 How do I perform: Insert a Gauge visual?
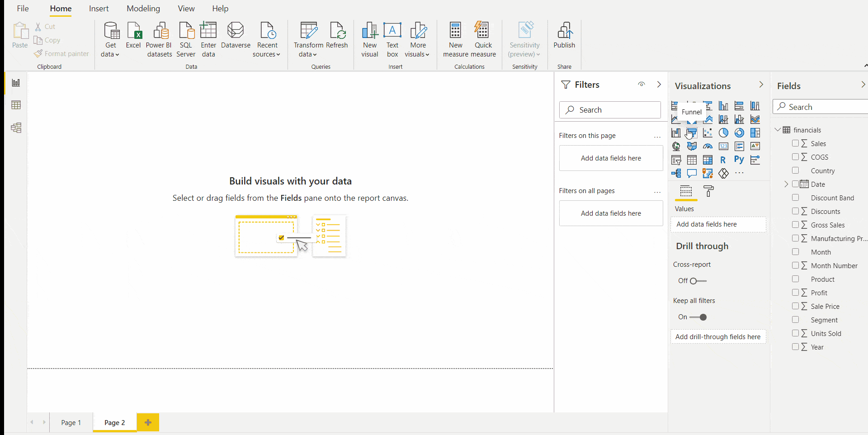(708, 147)
